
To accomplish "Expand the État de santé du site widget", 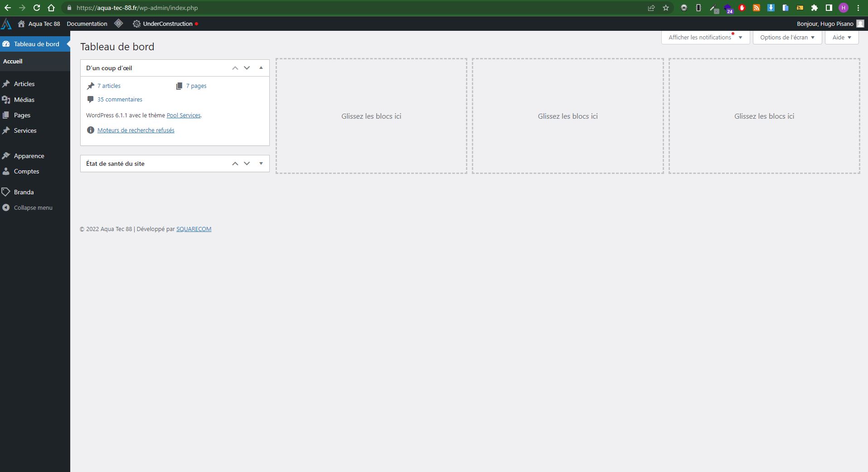I will [261, 164].
